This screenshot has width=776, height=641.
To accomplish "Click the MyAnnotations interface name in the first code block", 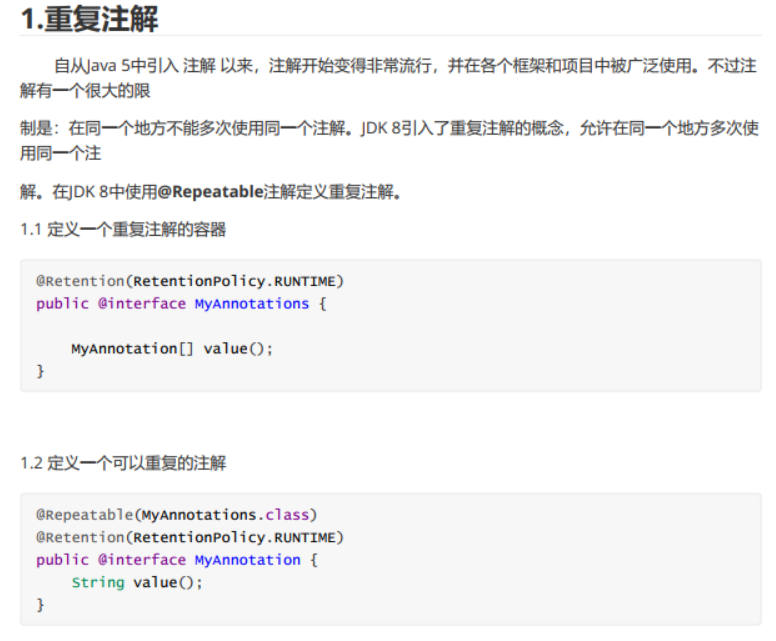I will 252,303.
